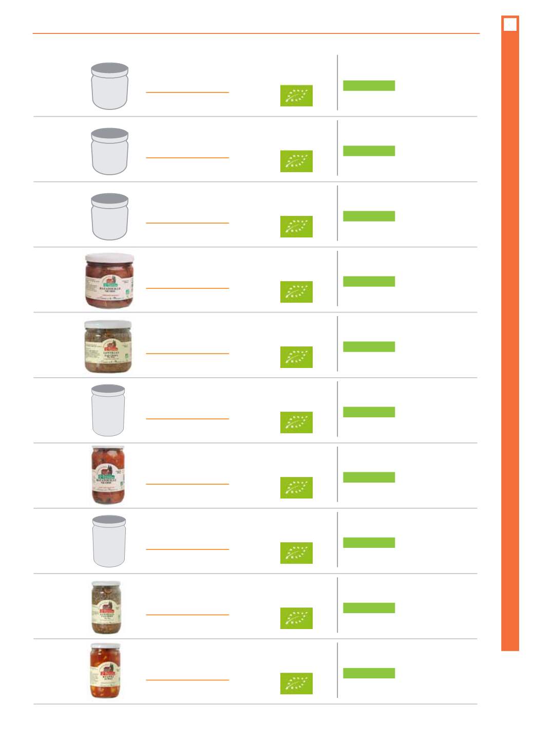534x756 pixels.
Task: Select the organic leaf logo right of the empty jar between the tall Ratatouille and tall Lentilles jars
Action: coord(296,553)
